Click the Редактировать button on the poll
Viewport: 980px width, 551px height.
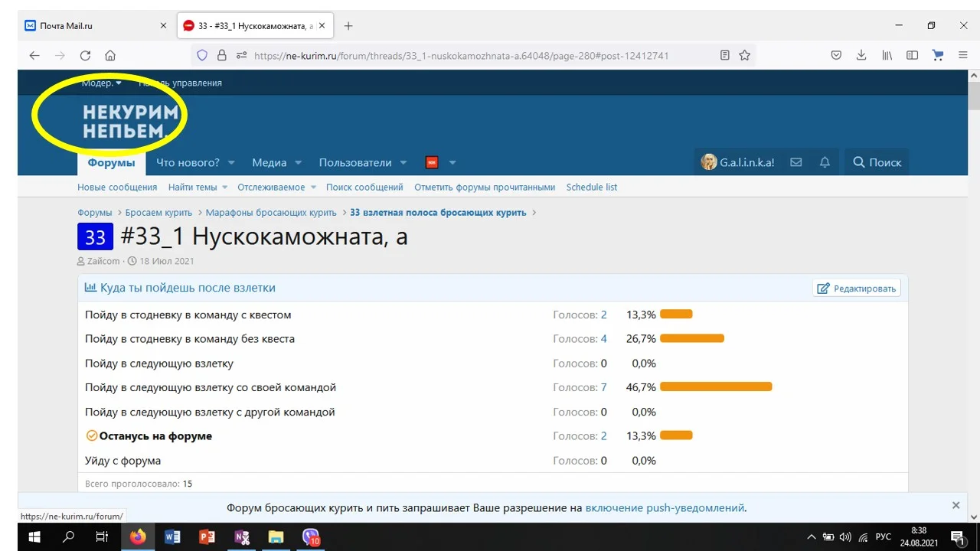(x=857, y=288)
